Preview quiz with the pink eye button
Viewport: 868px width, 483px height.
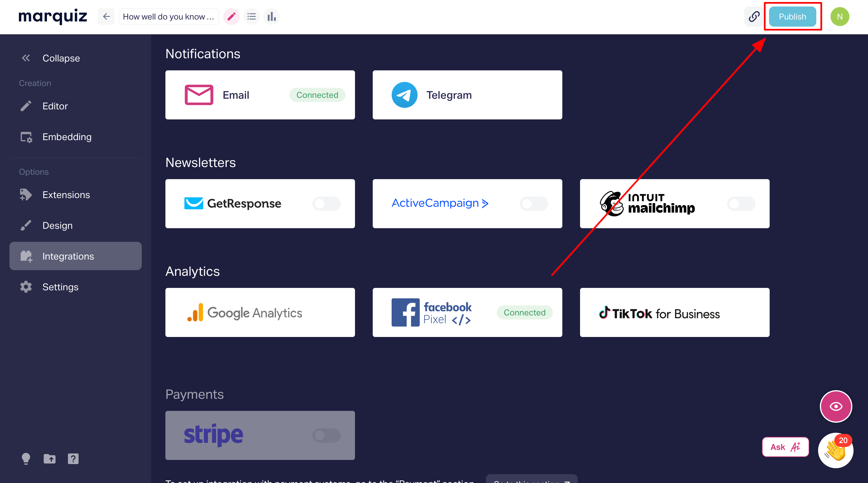coord(836,406)
